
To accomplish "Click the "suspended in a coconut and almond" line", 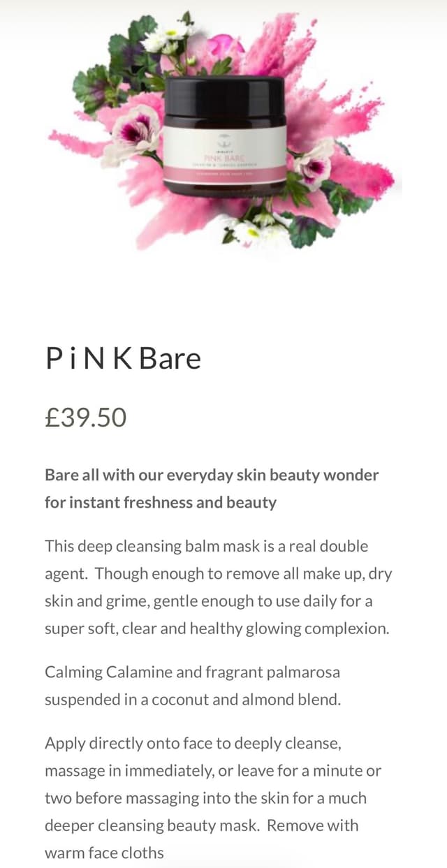I will [193, 699].
